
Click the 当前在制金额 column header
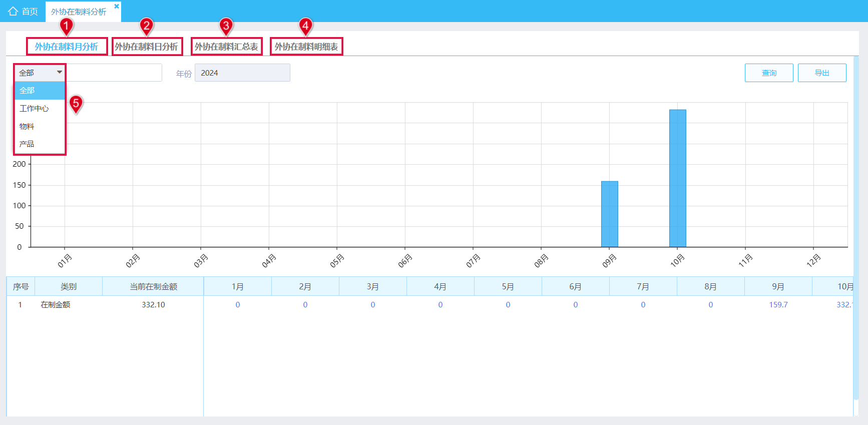153,286
